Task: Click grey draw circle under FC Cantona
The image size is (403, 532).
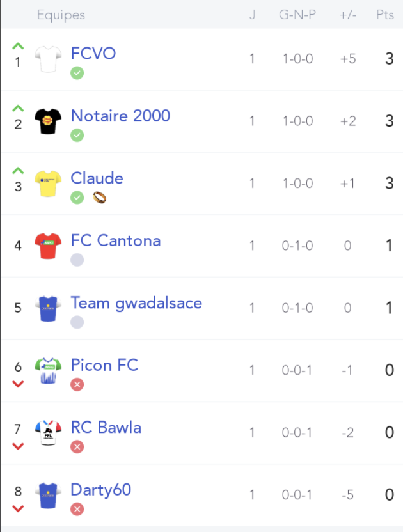Action: (x=77, y=260)
